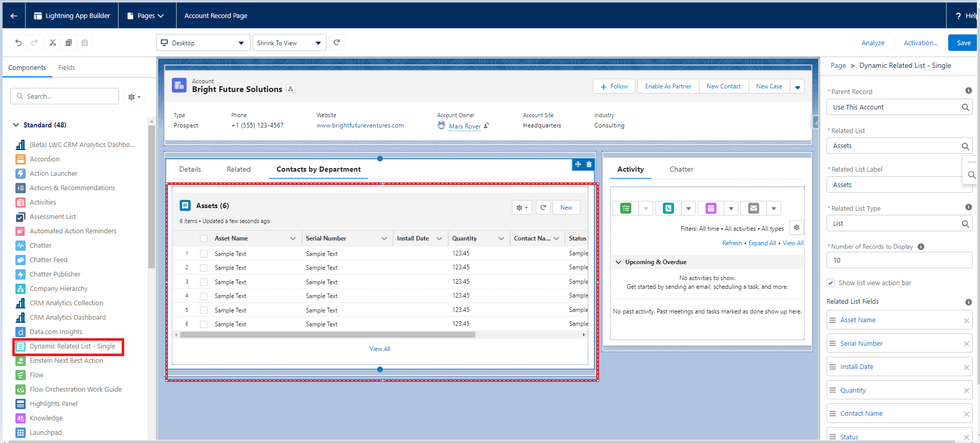Select the Accordion component icon
Image resolution: width=980 pixels, height=443 pixels.
click(21, 159)
